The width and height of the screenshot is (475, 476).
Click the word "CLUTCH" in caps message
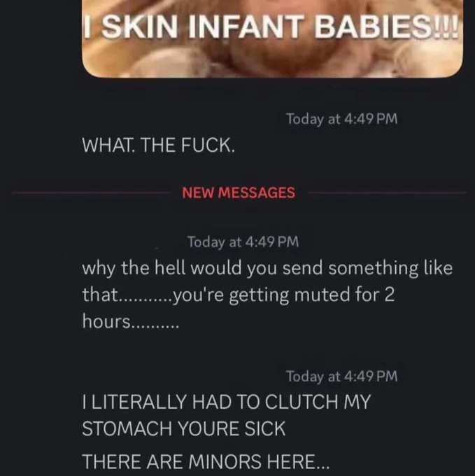302,402
